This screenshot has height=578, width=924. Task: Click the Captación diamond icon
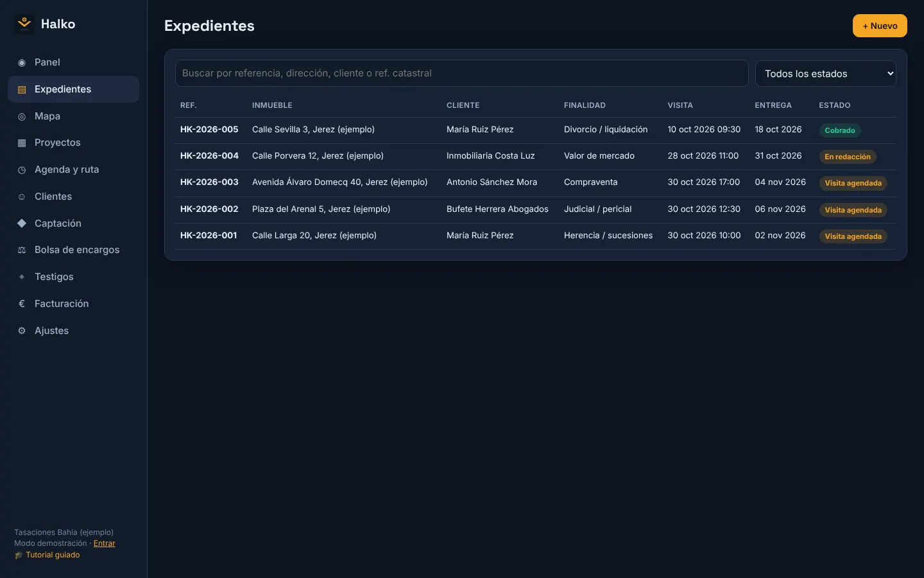coord(22,223)
